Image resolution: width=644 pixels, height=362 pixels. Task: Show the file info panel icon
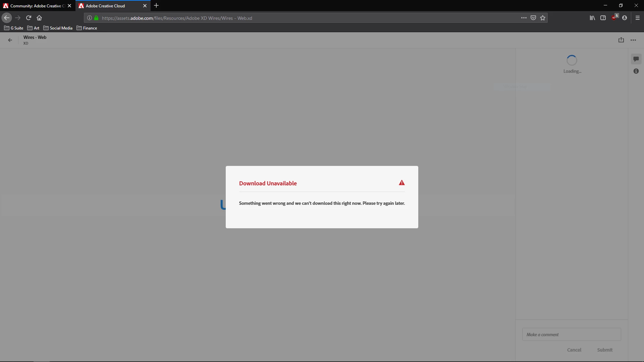[636, 71]
